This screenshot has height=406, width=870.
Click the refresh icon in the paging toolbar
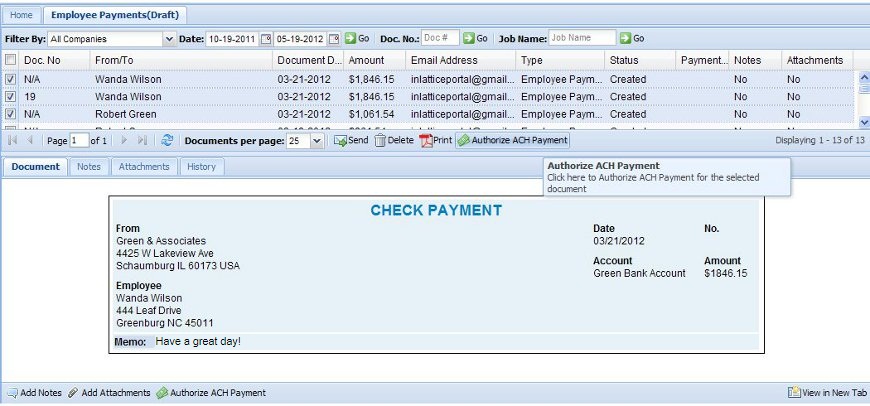coord(167,141)
